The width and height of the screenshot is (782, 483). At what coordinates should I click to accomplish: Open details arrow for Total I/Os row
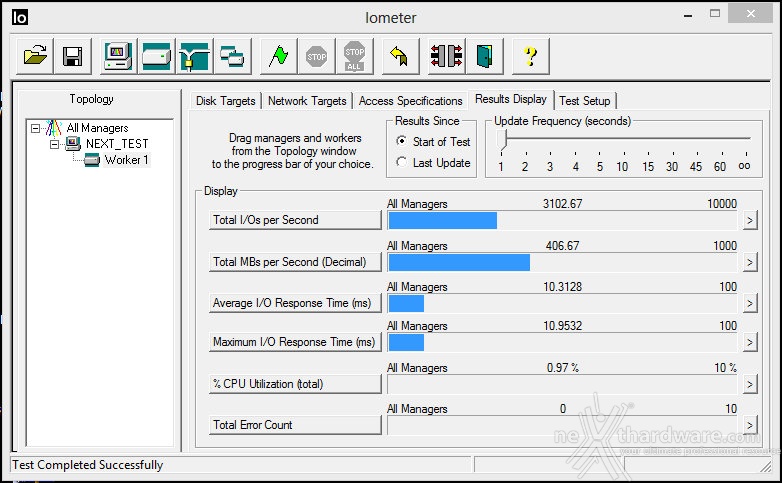pos(750,220)
